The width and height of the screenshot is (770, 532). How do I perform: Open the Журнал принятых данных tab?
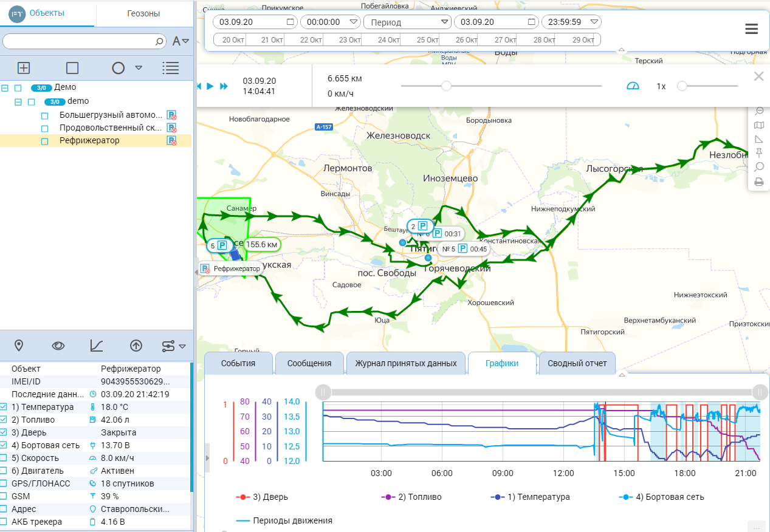coord(406,363)
